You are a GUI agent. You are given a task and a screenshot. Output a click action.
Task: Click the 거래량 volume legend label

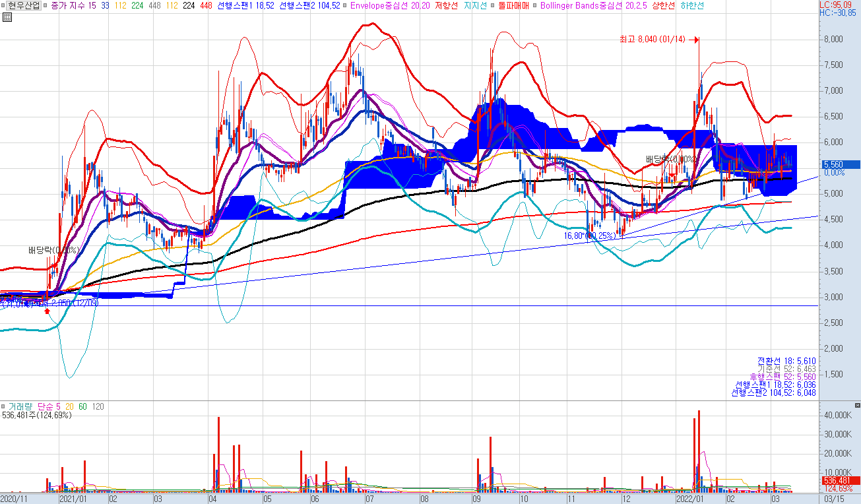pos(20,406)
